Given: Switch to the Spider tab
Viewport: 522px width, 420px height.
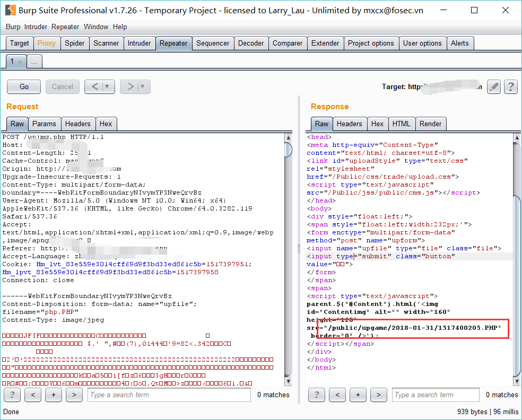Looking at the screenshot, I should click(x=75, y=43).
